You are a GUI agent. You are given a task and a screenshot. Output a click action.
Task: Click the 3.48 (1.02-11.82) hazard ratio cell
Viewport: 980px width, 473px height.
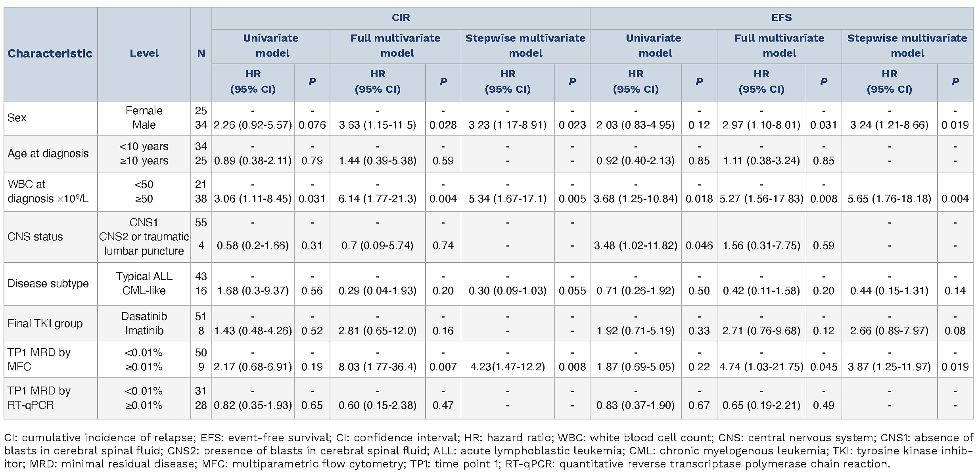click(x=635, y=245)
